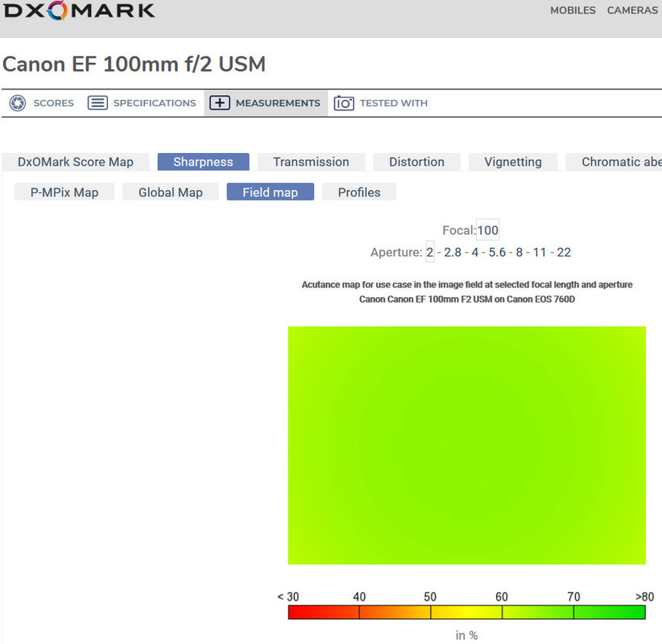Select the Field map view
Image resolution: width=662 pixels, height=644 pixels.
pyautogui.click(x=271, y=192)
